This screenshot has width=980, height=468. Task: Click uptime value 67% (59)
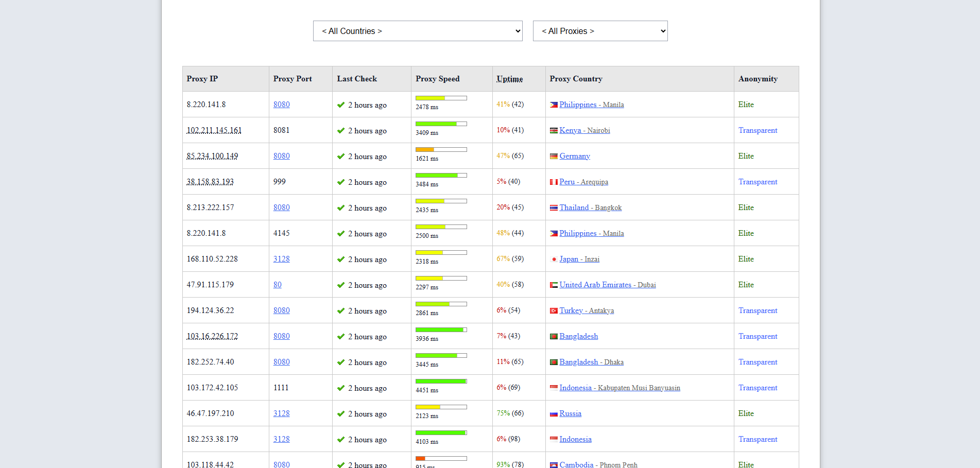point(510,258)
